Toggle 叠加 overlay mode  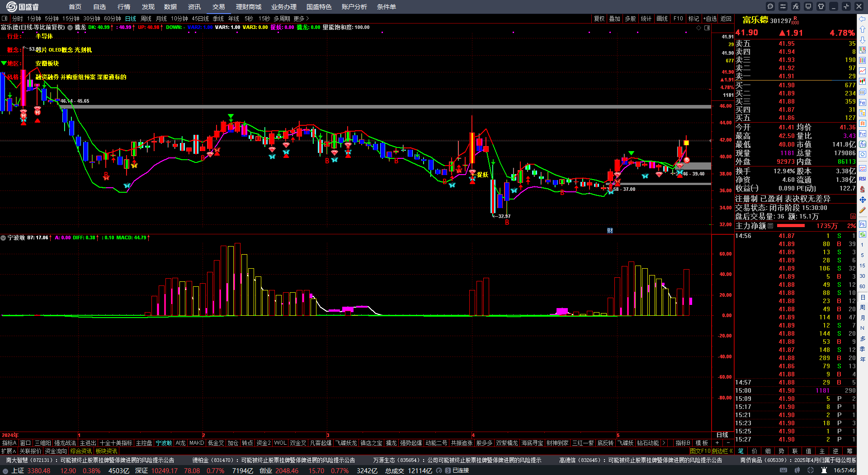click(x=615, y=19)
